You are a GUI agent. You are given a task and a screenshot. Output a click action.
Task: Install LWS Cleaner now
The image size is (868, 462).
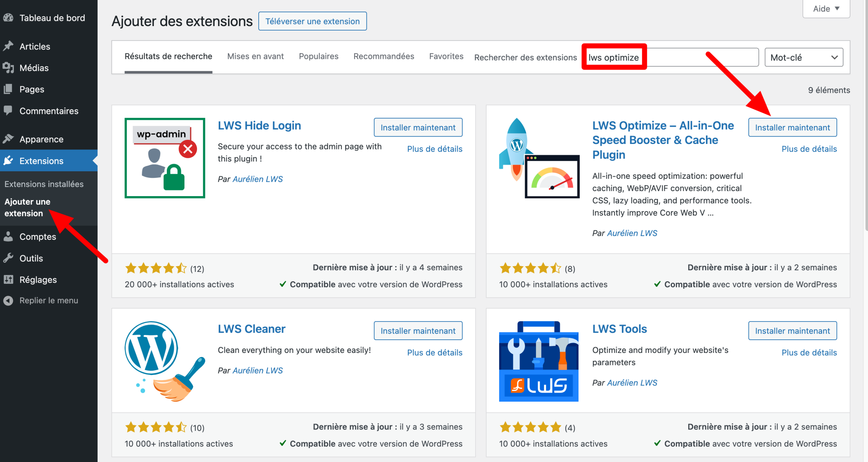[x=418, y=331]
